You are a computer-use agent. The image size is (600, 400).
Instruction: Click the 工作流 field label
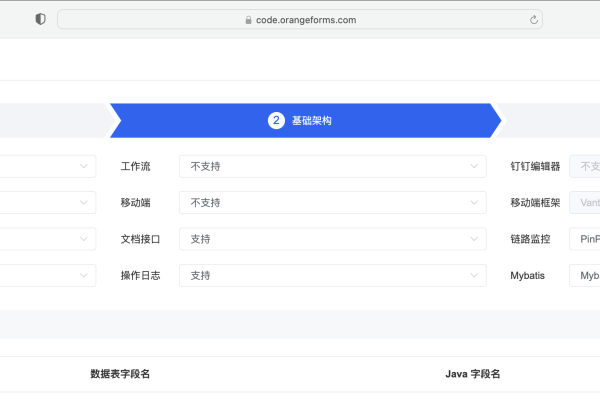point(135,167)
